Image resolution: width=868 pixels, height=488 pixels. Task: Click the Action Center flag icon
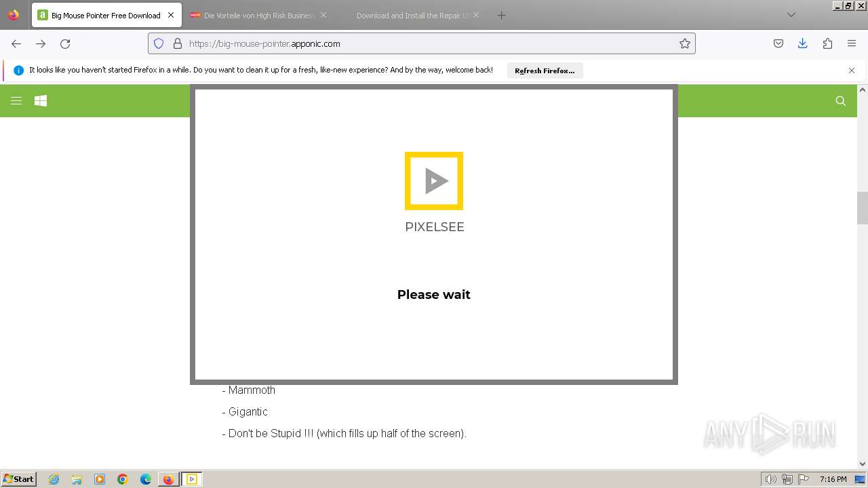click(804, 479)
